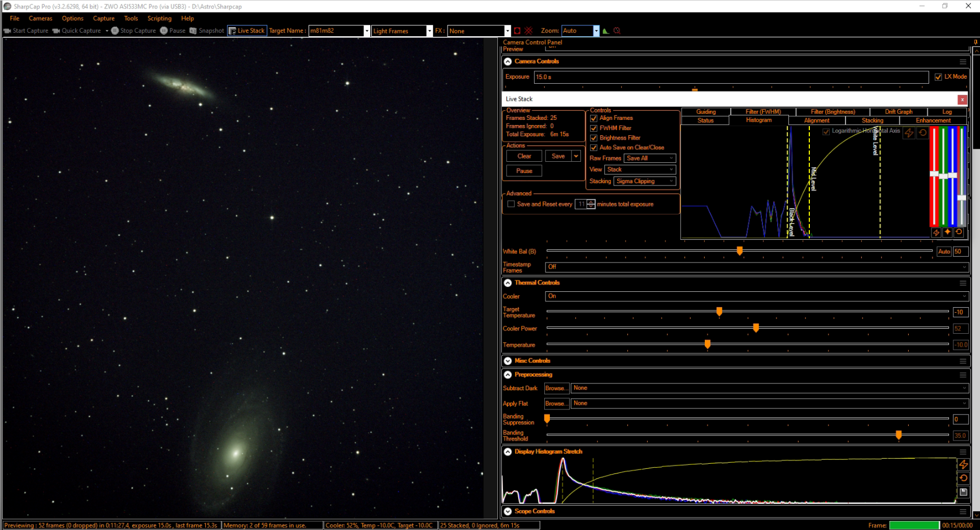Screen dimensions: 980x530
Task: Open the Zoom dropdown
Action: [x=596, y=31]
